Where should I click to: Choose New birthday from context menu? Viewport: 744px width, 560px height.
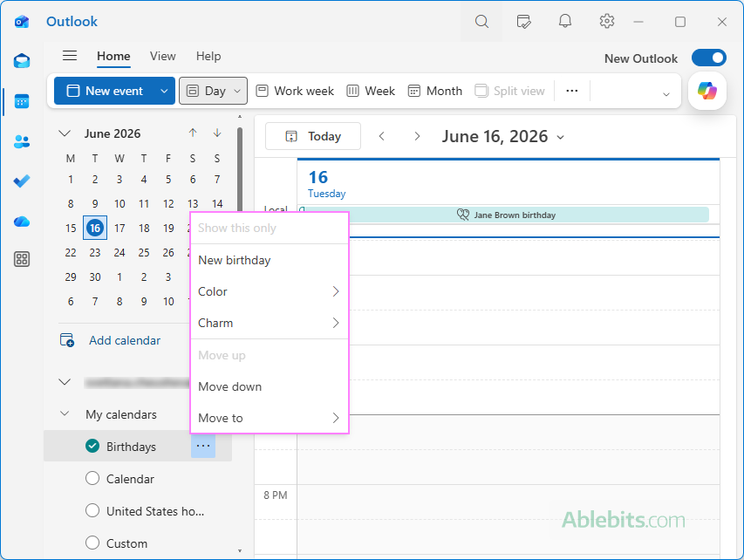pos(270,260)
